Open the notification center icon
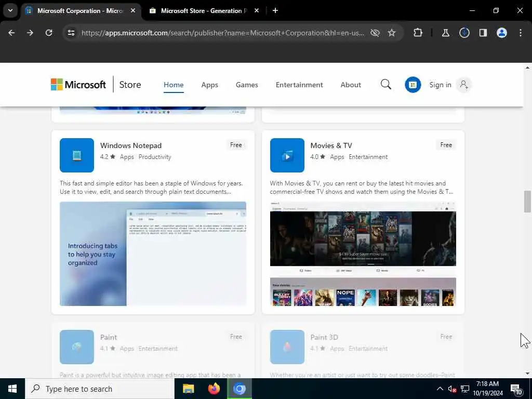 pyautogui.click(x=516, y=390)
